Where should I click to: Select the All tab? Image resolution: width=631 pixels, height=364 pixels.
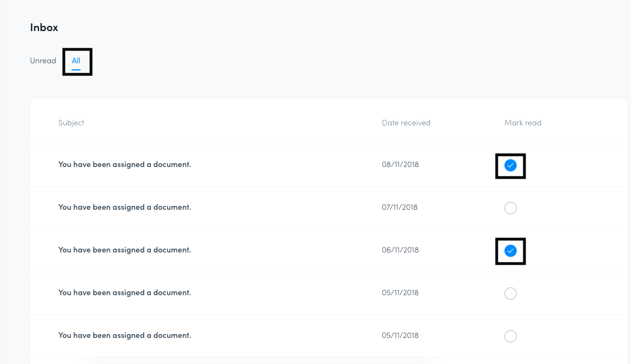point(76,60)
